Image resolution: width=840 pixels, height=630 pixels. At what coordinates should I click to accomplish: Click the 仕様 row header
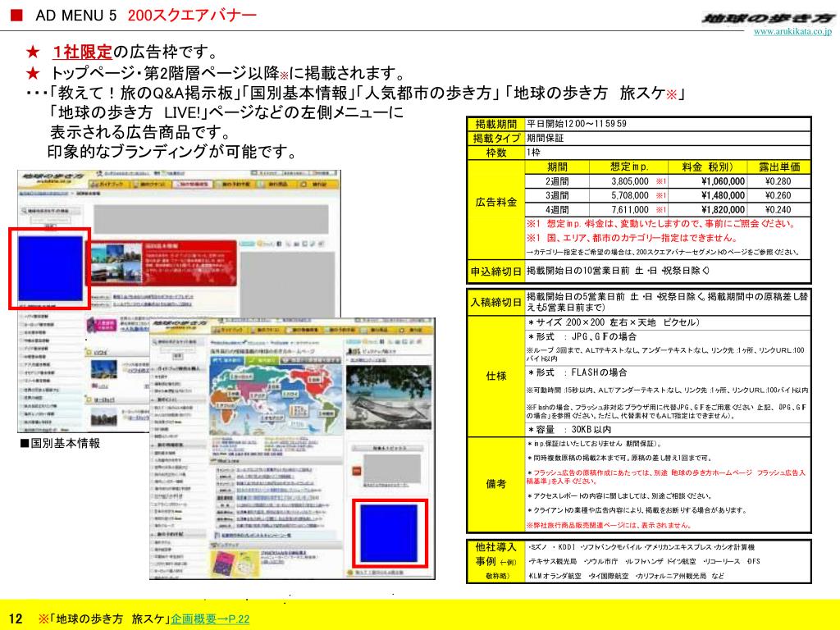(496, 376)
